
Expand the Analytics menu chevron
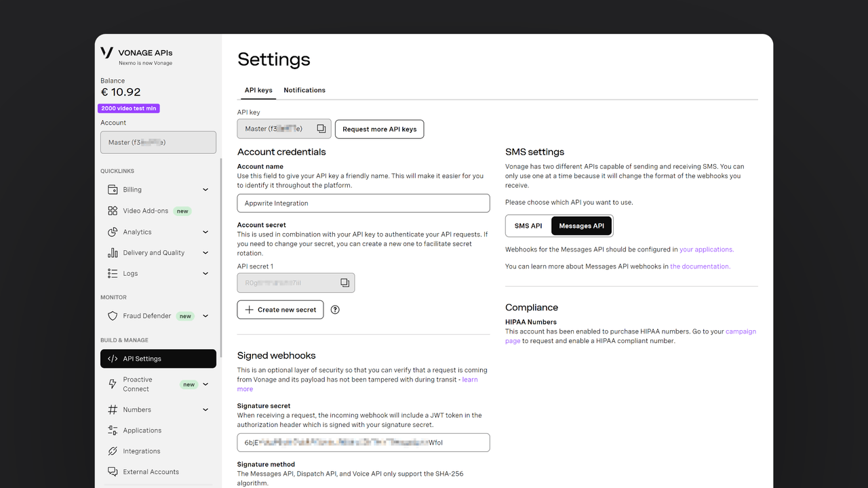click(205, 232)
